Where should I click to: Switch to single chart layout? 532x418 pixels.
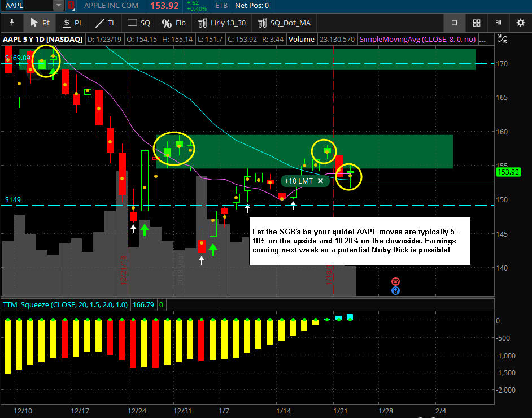pyautogui.click(x=454, y=23)
